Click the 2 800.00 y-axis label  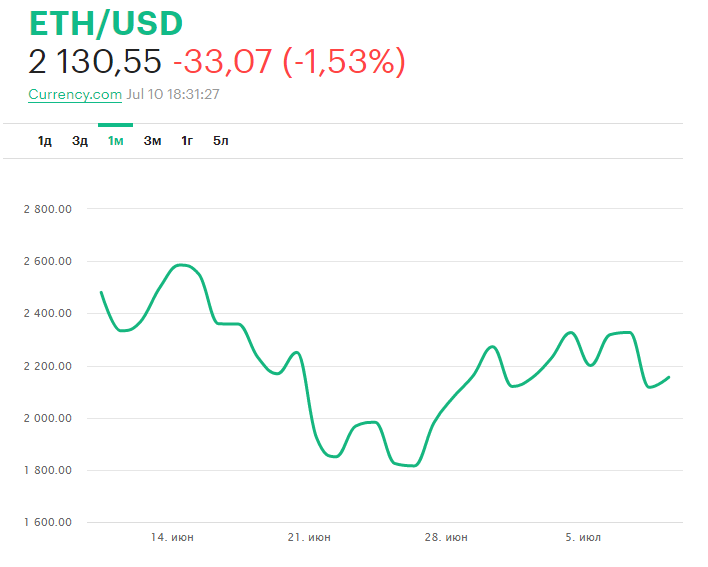pyautogui.click(x=49, y=209)
